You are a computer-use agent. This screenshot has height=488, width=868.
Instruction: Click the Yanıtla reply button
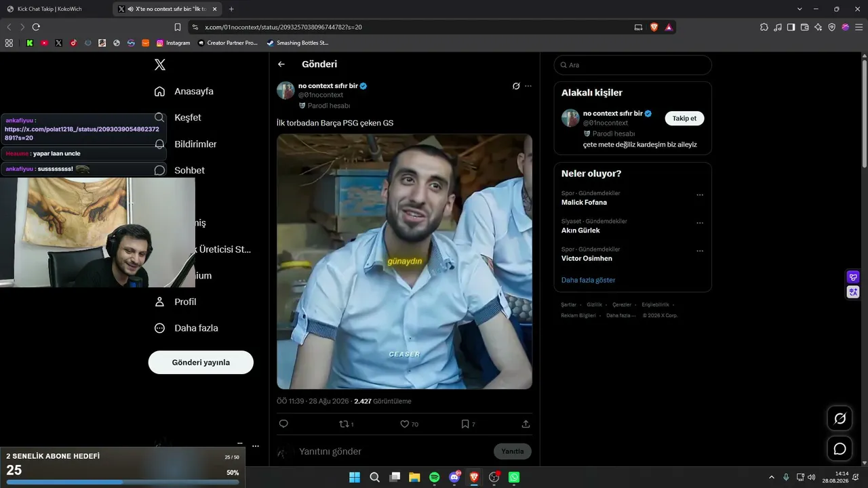click(513, 451)
